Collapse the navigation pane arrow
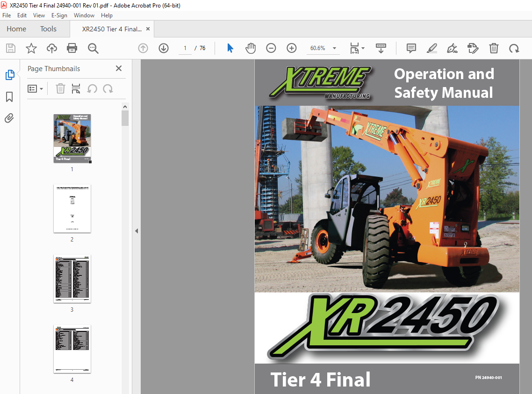Screen dimensions: 532x394 coord(137,231)
